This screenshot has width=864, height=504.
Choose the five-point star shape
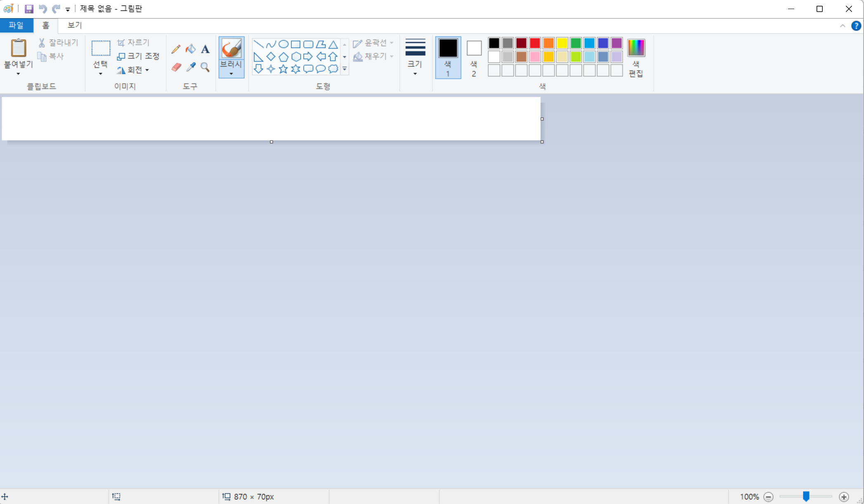[x=283, y=69]
